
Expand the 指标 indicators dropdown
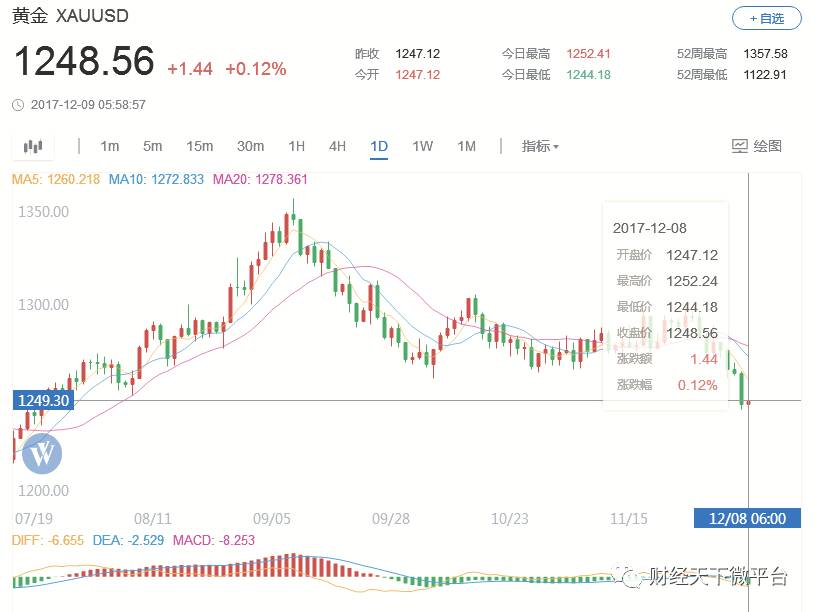[540, 146]
